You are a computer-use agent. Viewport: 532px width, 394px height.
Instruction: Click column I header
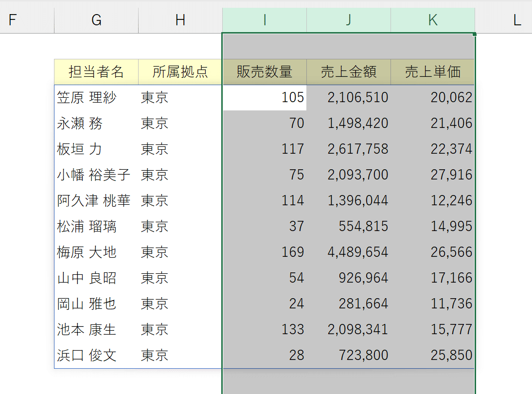[x=265, y=20]
